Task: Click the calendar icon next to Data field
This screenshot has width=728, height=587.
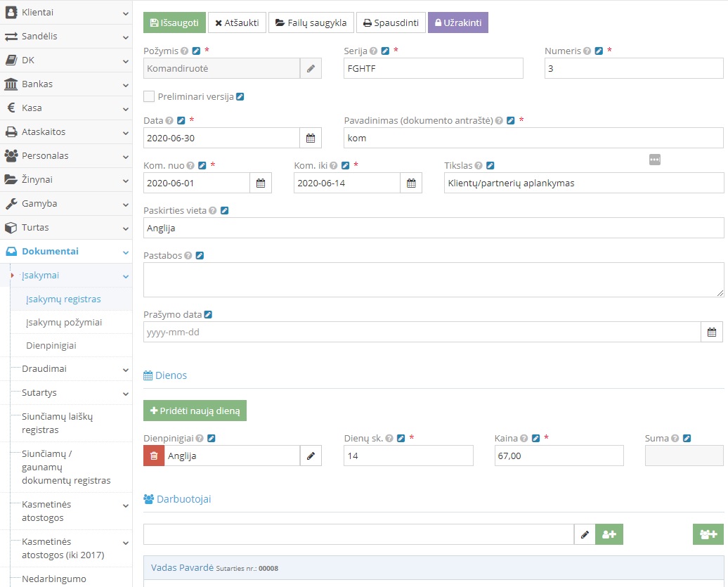Action: tap(310, 138)
